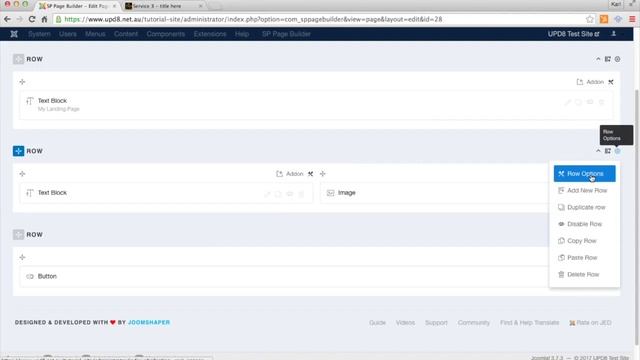
Task: Click the second row's highlighted options gear
Action: coord(618,151)
